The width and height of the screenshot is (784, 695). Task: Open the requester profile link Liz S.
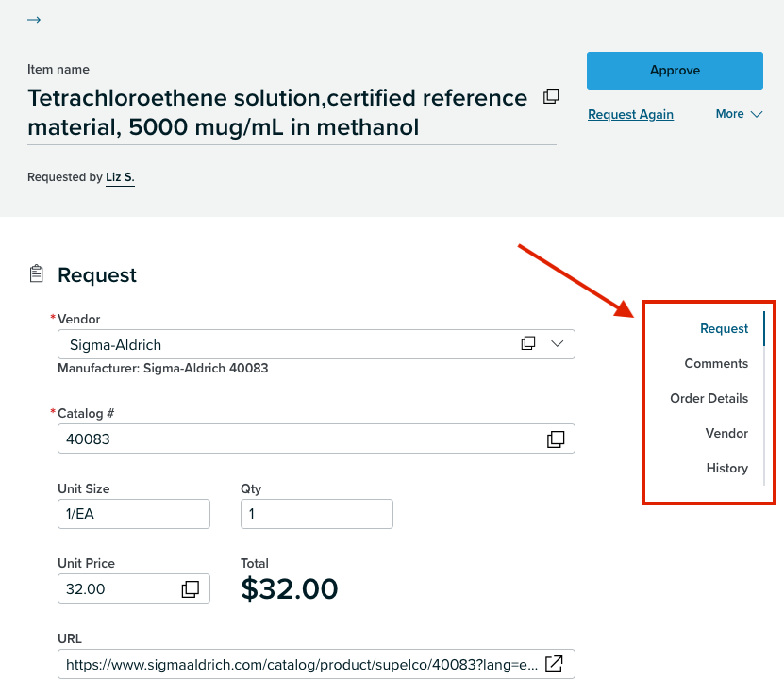click(x=120, y=177)
